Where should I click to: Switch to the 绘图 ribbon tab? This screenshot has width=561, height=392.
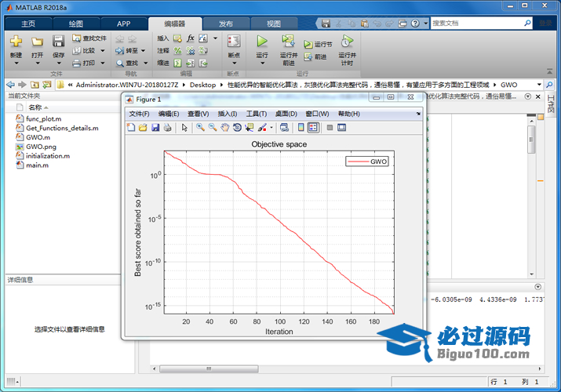click(x=76, y=24)
